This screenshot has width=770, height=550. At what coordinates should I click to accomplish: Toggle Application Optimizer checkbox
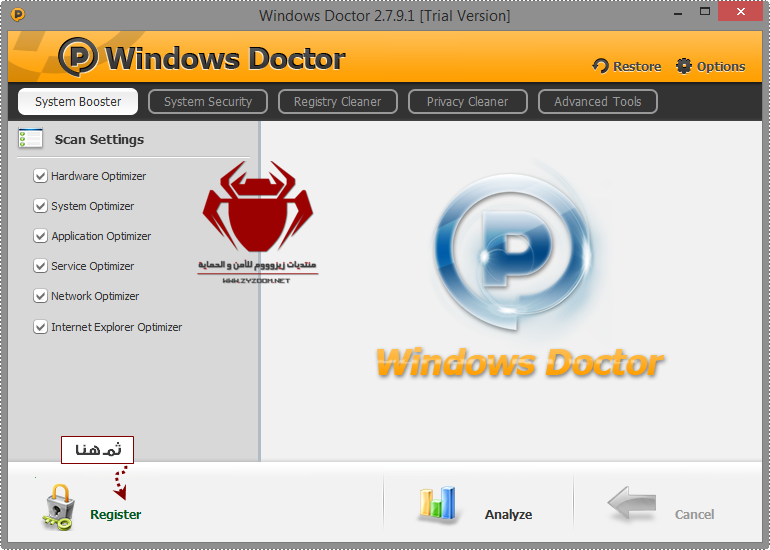click(x=40, y=236)
